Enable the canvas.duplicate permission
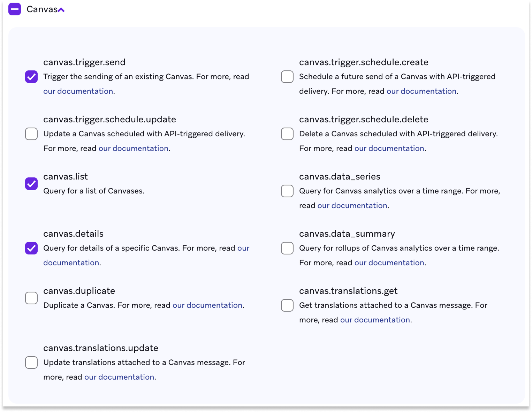The height and width of the screenshot is (412, 532). click(31, 298)
